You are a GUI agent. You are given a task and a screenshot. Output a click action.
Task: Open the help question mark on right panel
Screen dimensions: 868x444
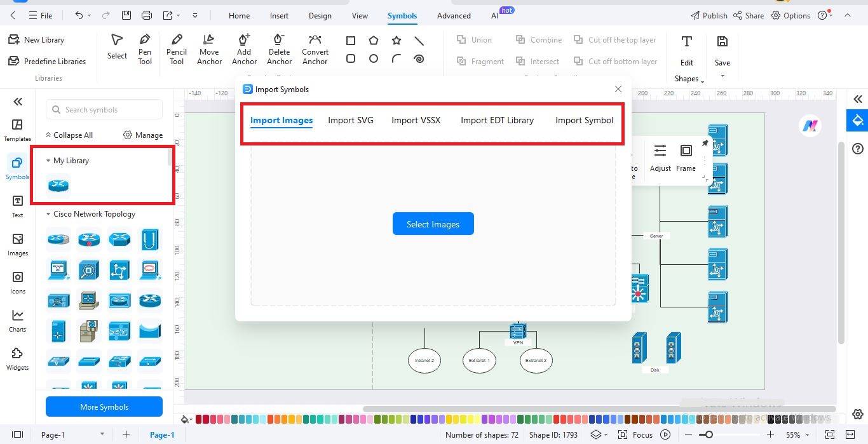[x=858, y=149]
